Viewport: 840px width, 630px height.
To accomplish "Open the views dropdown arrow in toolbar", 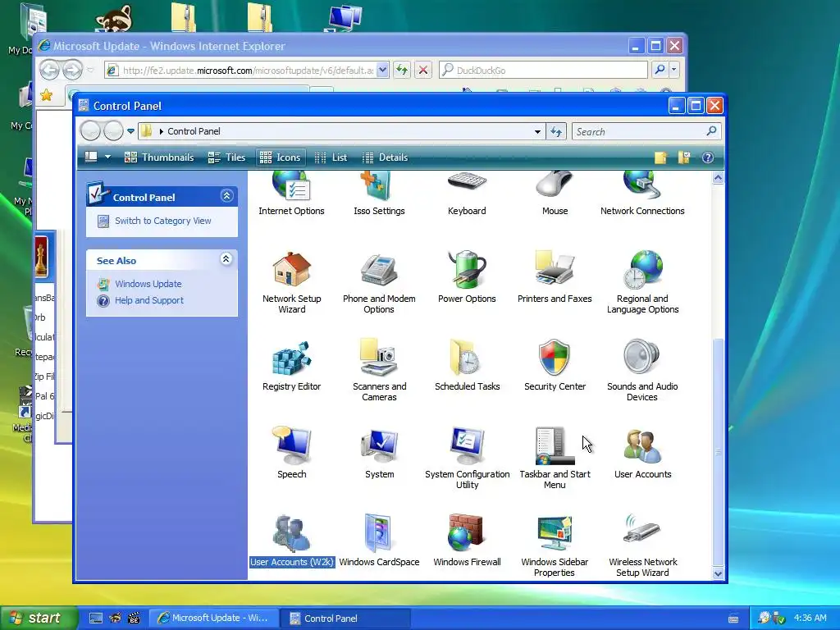I will click(x=107, y=157).
